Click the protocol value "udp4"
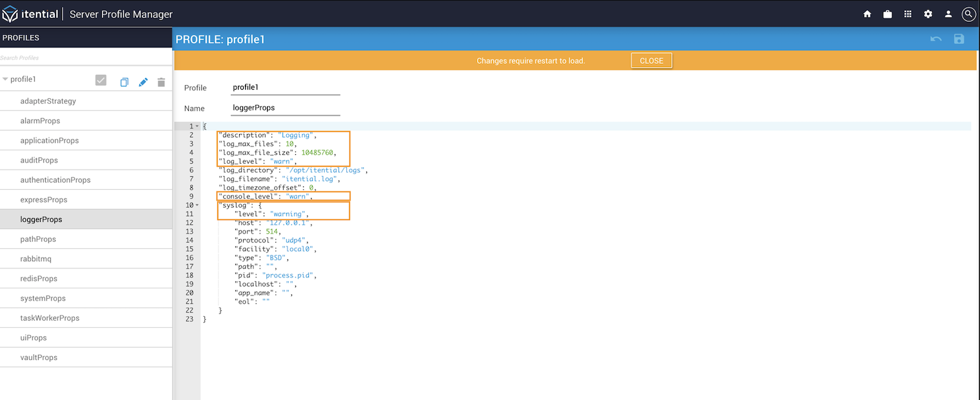The image size is (980, 400). (x=293, y=240)
